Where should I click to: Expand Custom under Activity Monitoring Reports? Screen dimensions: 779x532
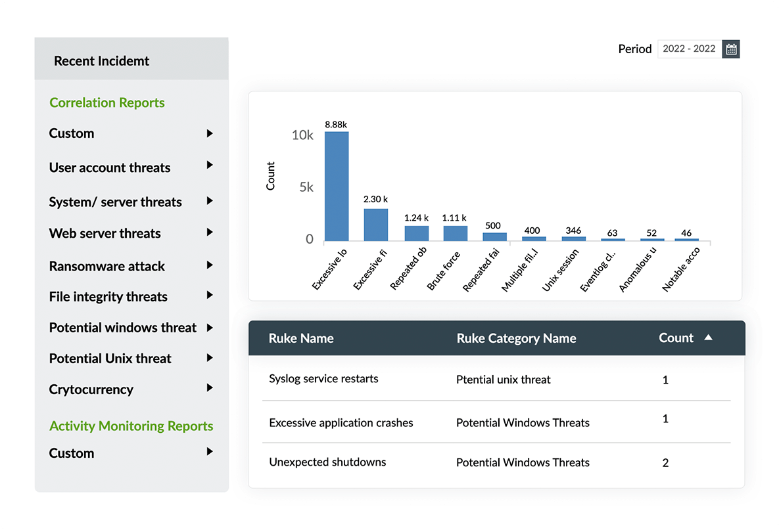click(x=210, y=452)
